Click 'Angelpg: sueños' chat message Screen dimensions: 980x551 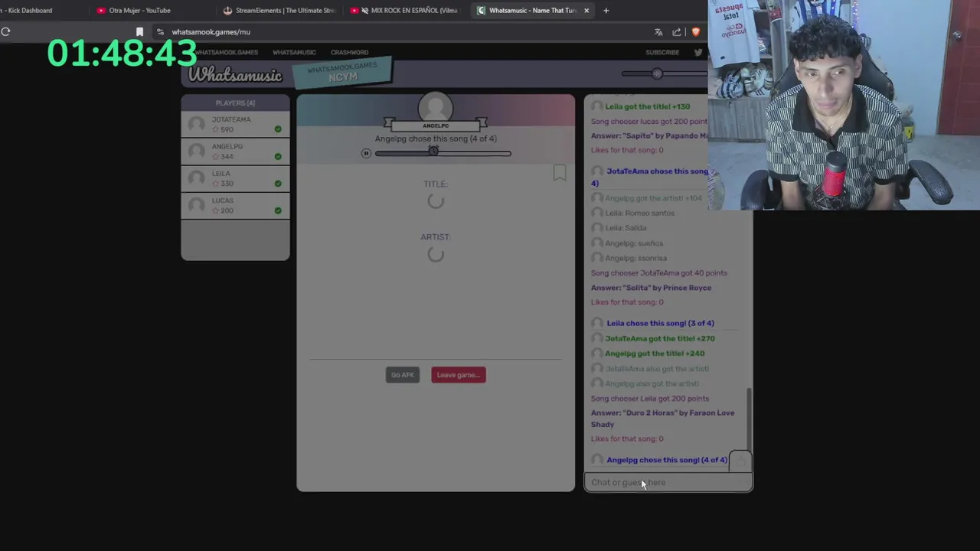tap(634, 243)
